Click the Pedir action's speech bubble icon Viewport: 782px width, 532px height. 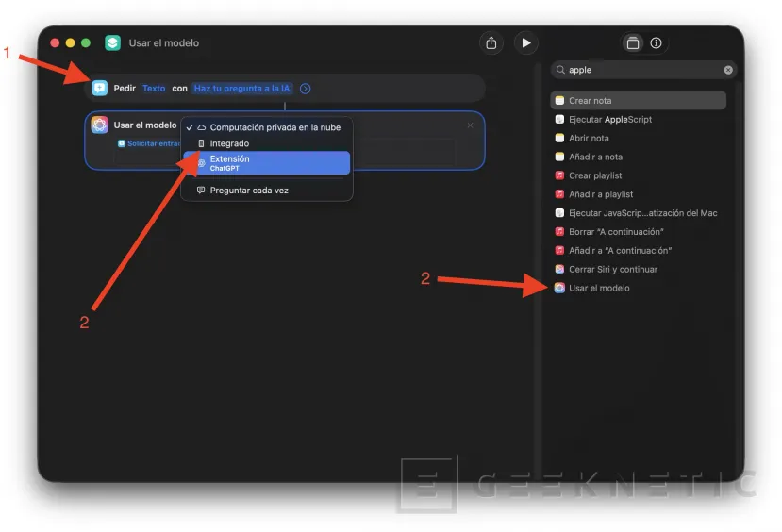99,88
